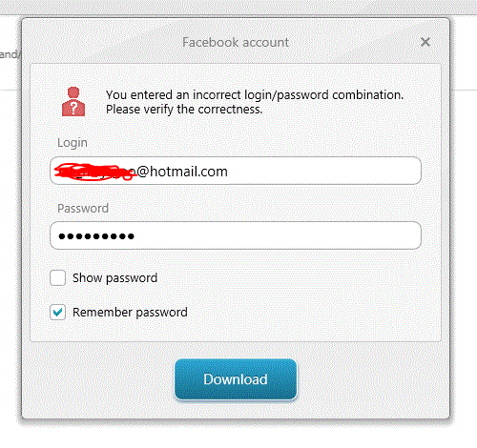Close the Facebook account dialog
This screenshot has width=477, height=448.
coord(425,42)
